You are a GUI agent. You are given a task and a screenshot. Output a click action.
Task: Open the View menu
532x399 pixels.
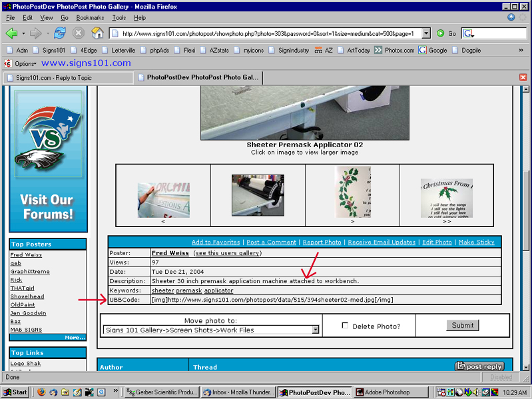point(47,17)
